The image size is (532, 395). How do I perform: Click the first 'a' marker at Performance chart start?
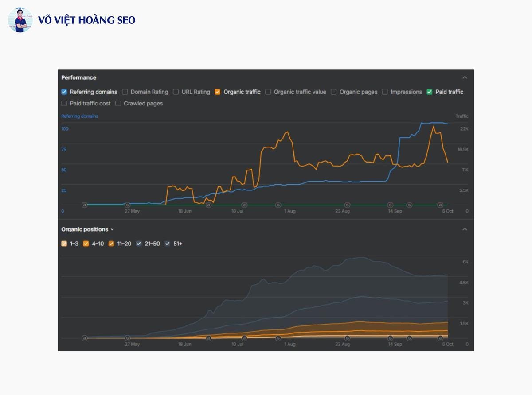pos(84,205)
